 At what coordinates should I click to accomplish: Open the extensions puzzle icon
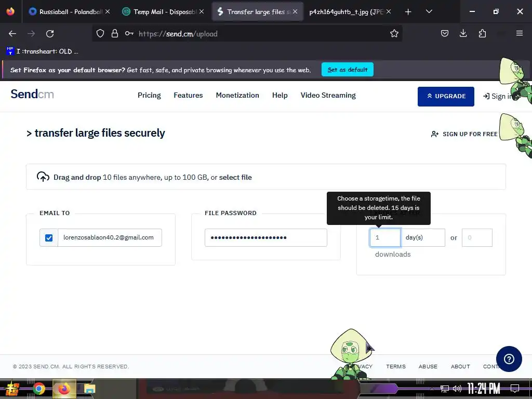coord(482,34)
